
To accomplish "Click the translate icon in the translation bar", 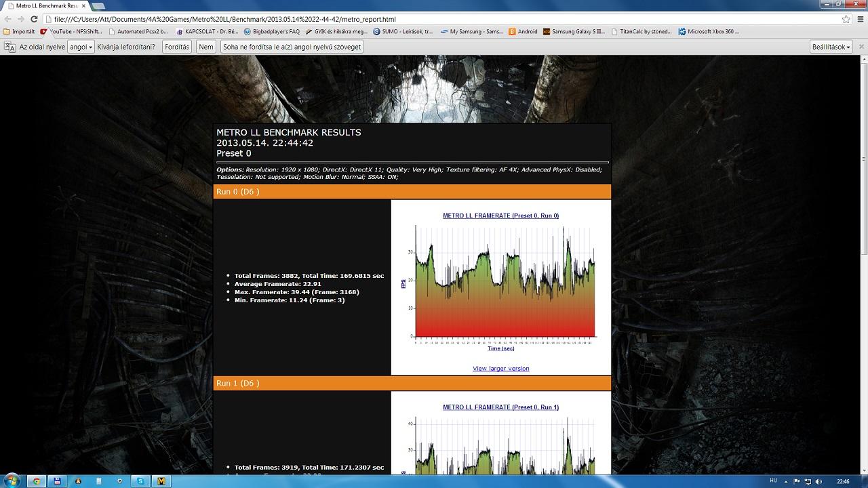I will pyautogui.click(x=10, y=47).
